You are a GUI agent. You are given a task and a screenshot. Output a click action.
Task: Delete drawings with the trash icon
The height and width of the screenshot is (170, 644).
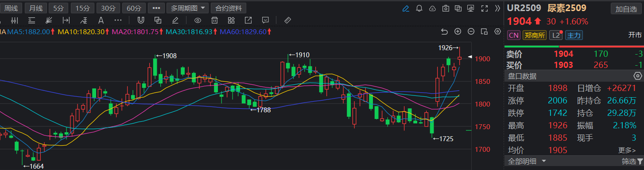click(214, 20)
